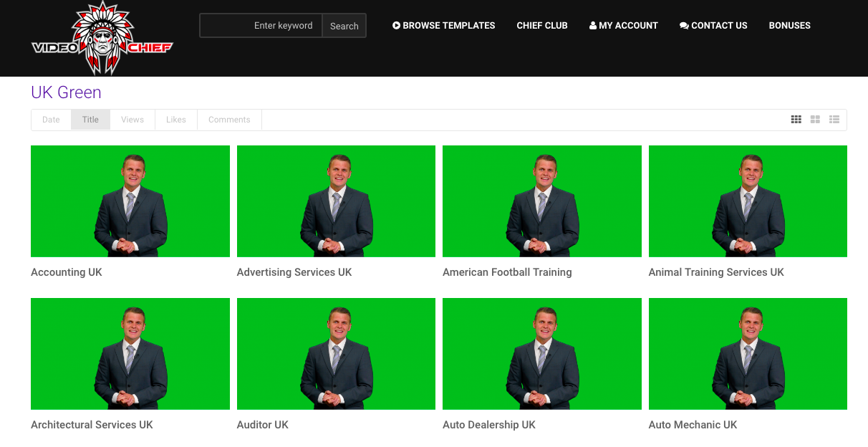Open My Account menu
Screen dimensions: 868x447
624,25
